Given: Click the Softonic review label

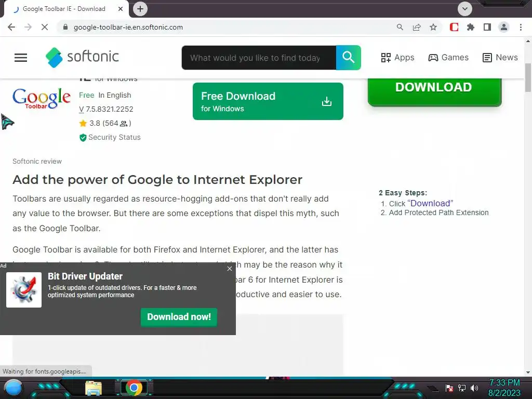Looking at the screenshot, I should [x=37, y=162].
